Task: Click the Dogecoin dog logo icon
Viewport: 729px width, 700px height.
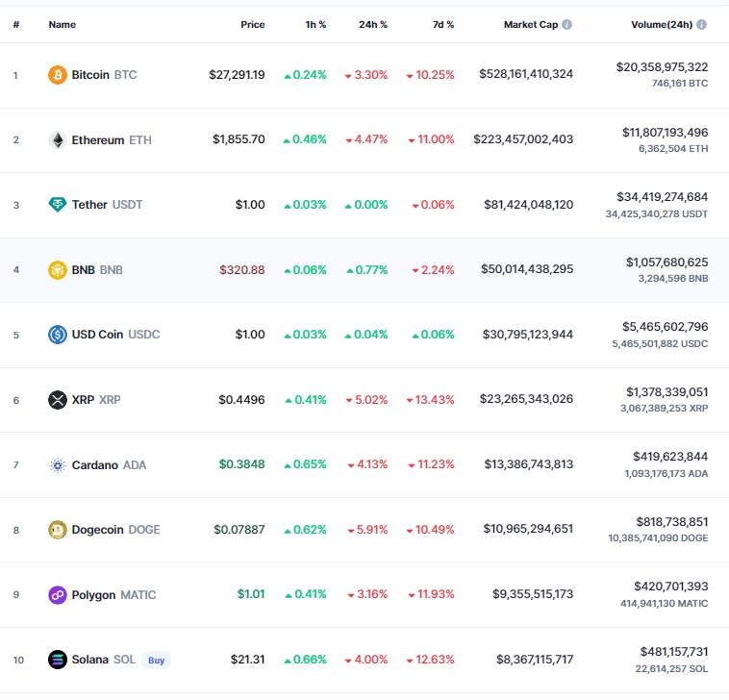Action: click(x=58, y=530)
